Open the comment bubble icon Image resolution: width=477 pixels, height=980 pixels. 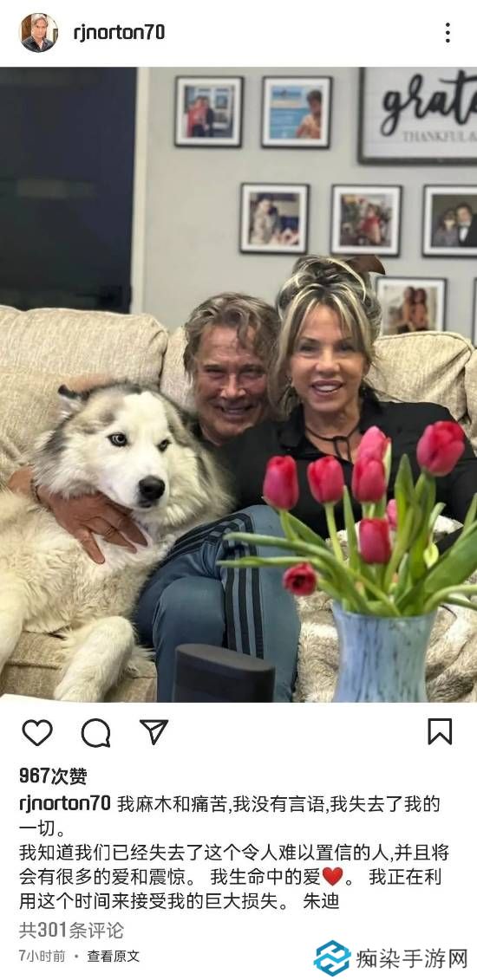click(95, 732)
